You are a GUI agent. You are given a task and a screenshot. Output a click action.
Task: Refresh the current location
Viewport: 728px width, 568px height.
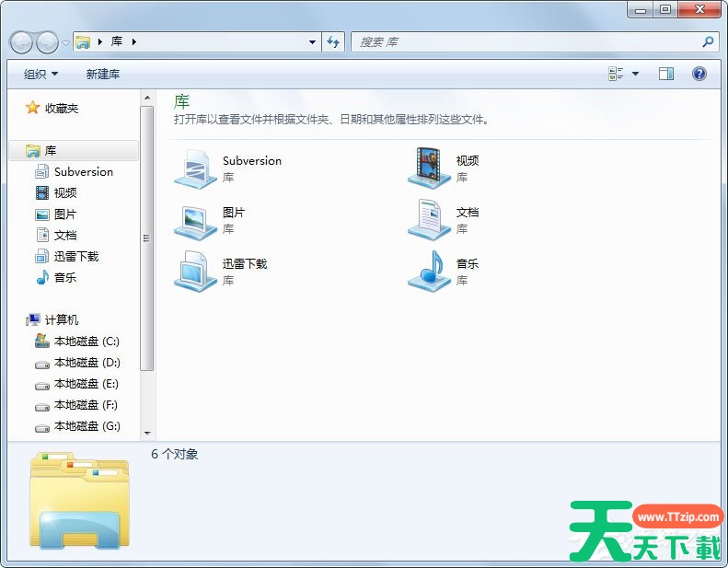pos(333,42)
